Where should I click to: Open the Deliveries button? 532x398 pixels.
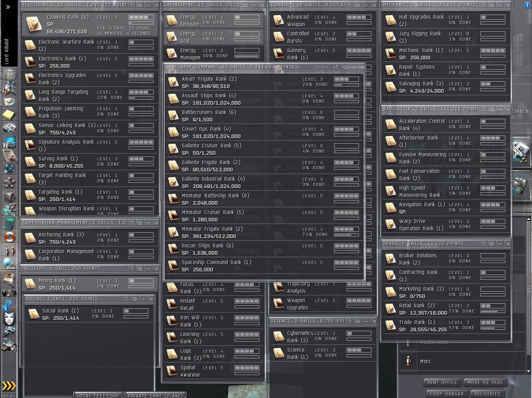click(487, 394)
